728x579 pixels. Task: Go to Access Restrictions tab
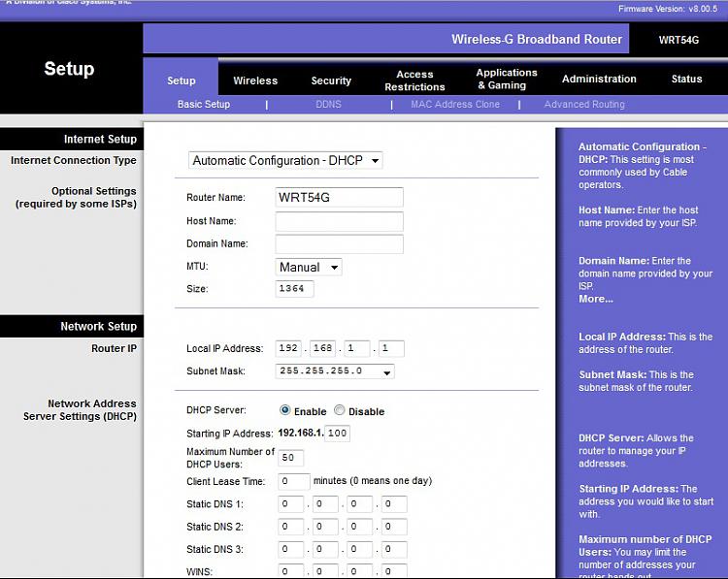(x=414, y=80)
